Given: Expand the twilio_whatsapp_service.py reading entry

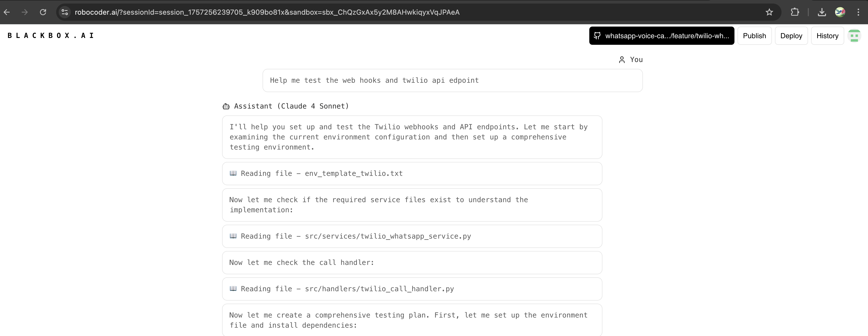Looking at the screenshot, I should click(412, 236).
